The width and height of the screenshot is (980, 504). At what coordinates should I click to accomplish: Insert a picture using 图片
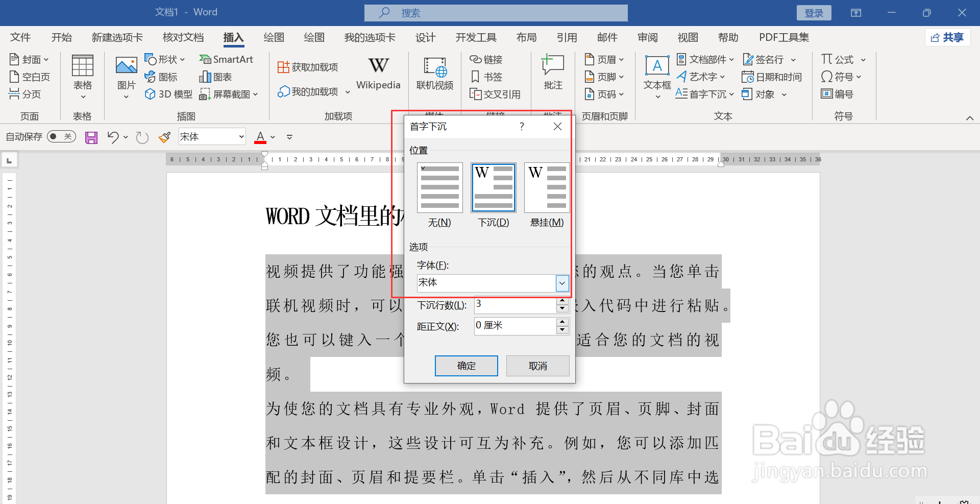pos(126,77)
